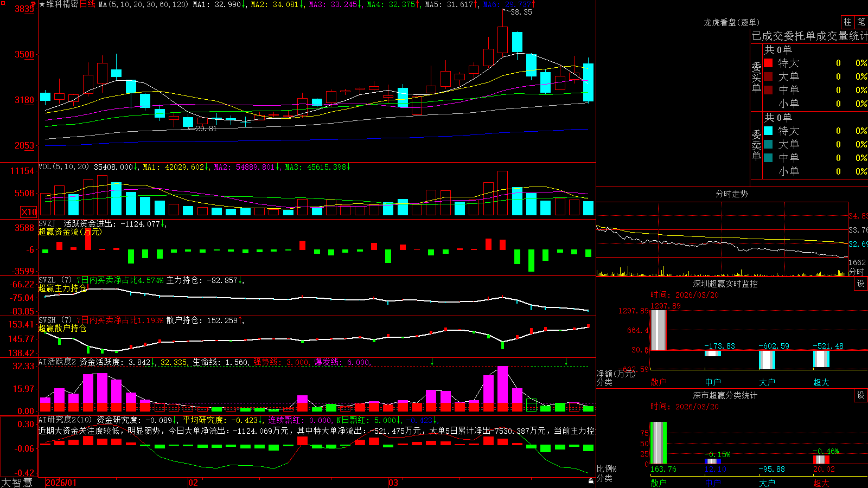The image size is (868, 488).
Task: Click the -602.59 大户 bar
Action: (767, 360)
